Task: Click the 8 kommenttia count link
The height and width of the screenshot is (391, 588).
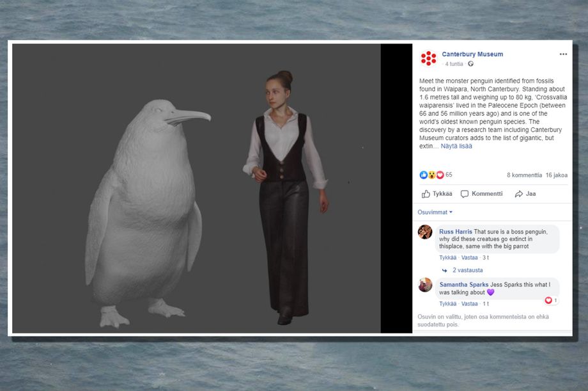Action: click(x=524, y=175)
